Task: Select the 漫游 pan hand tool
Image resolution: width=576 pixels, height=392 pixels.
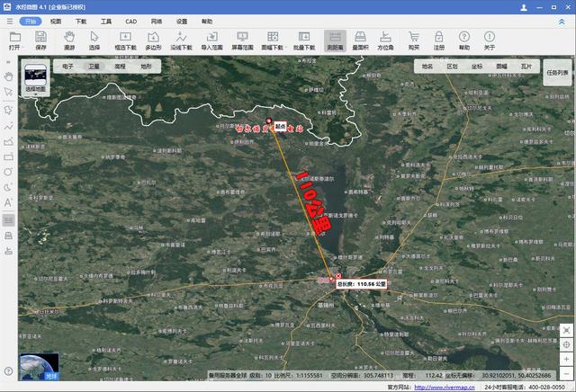Action: (69, 40)
